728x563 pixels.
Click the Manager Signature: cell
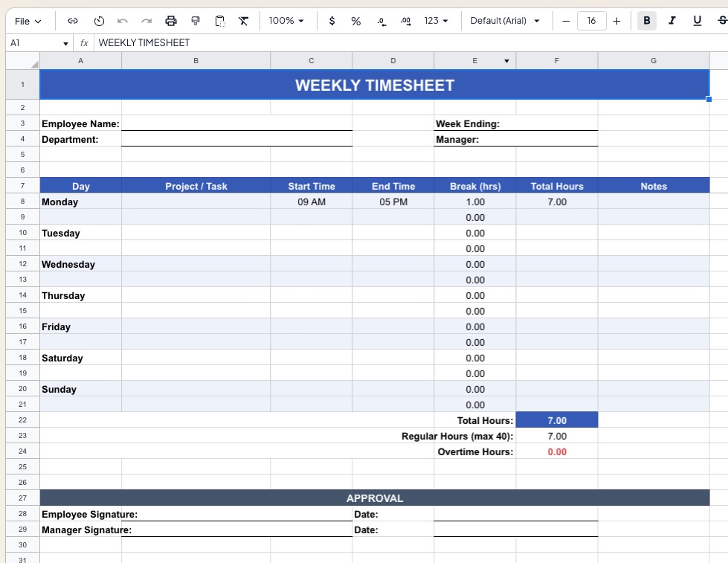pos(81,530)
